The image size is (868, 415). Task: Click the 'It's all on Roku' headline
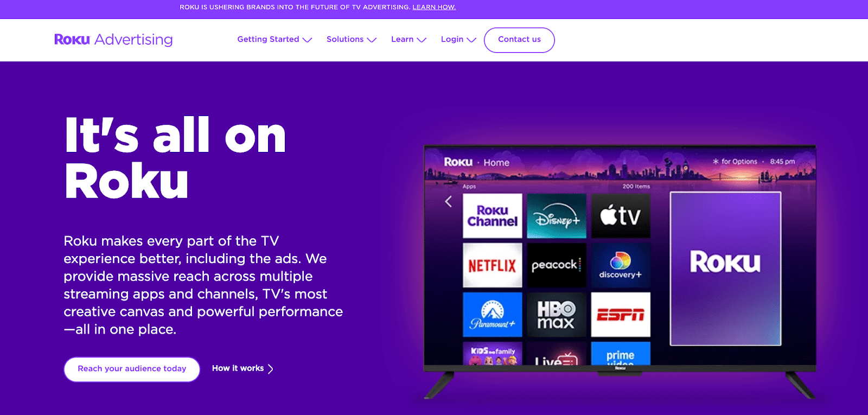[175, 158]
